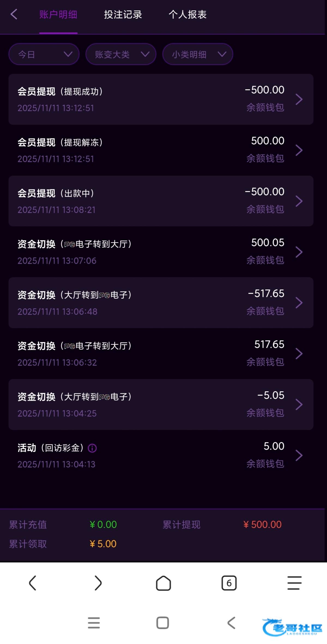This screenshot has width=327, height=644.
Task: Expand the 今日 date filter dropdown
Action: pyautogui.click(x=44, y=54)
